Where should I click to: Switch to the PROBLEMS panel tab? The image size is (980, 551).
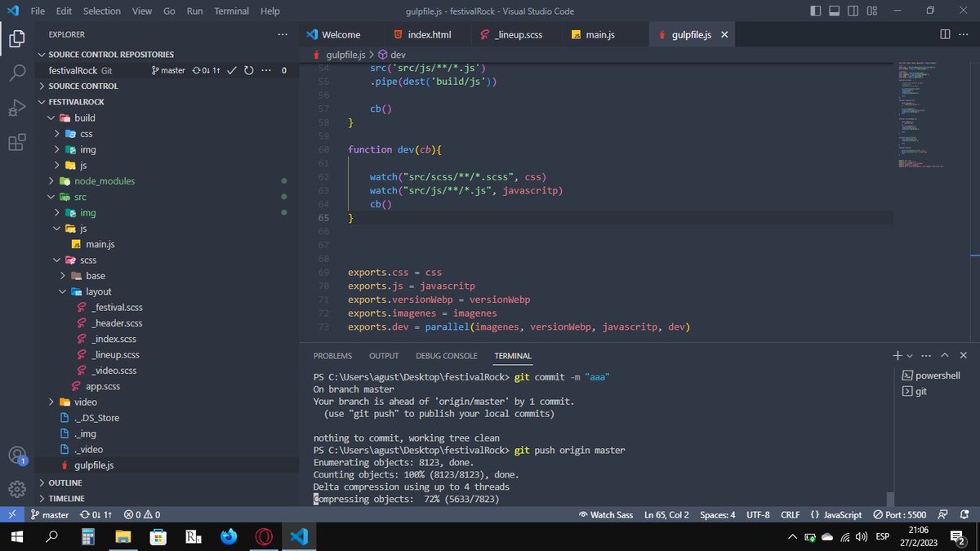point(332,356)
